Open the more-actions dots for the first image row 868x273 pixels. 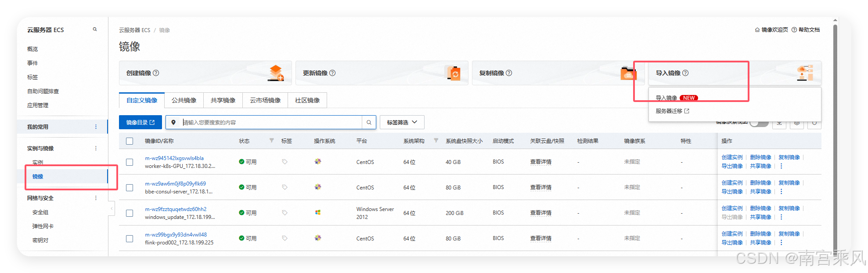(781, 166)
